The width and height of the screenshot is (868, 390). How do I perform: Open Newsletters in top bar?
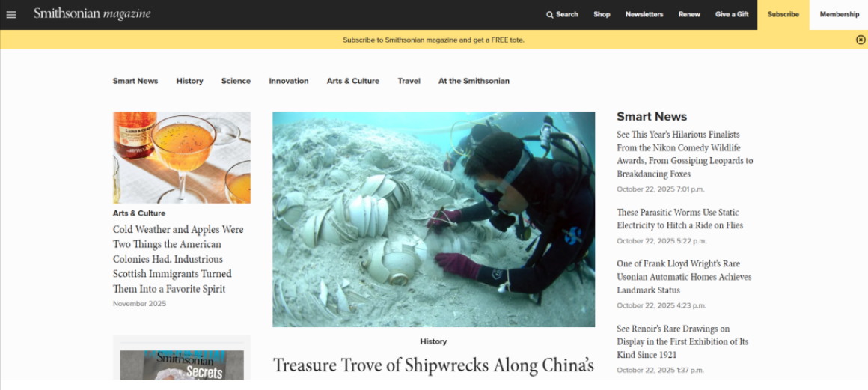tap(644, 14)
